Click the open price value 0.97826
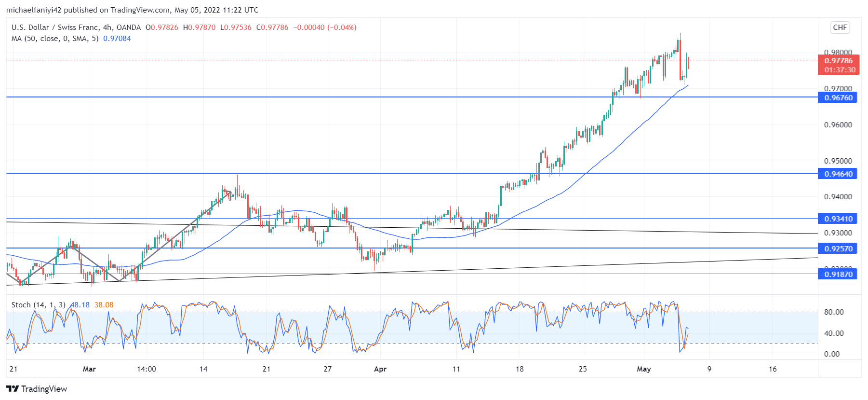Image resolution: width=868 pixels, height=400 pixels. pos(164,28)
